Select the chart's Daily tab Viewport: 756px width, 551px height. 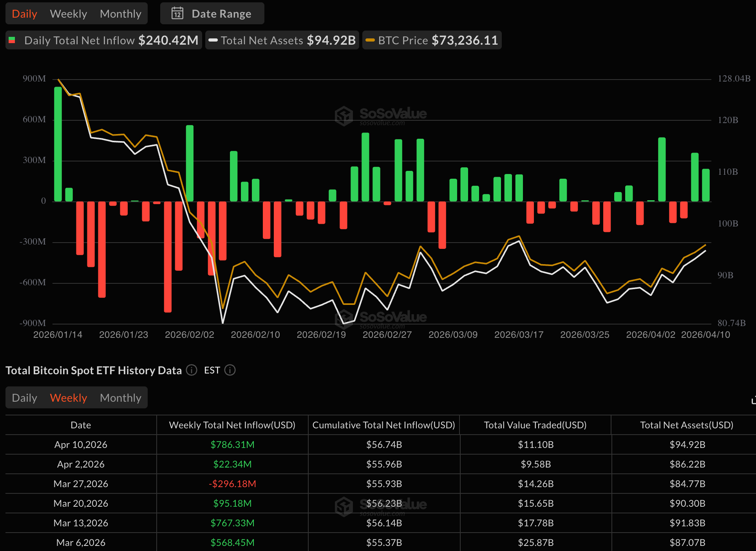(x=24, y=14)
